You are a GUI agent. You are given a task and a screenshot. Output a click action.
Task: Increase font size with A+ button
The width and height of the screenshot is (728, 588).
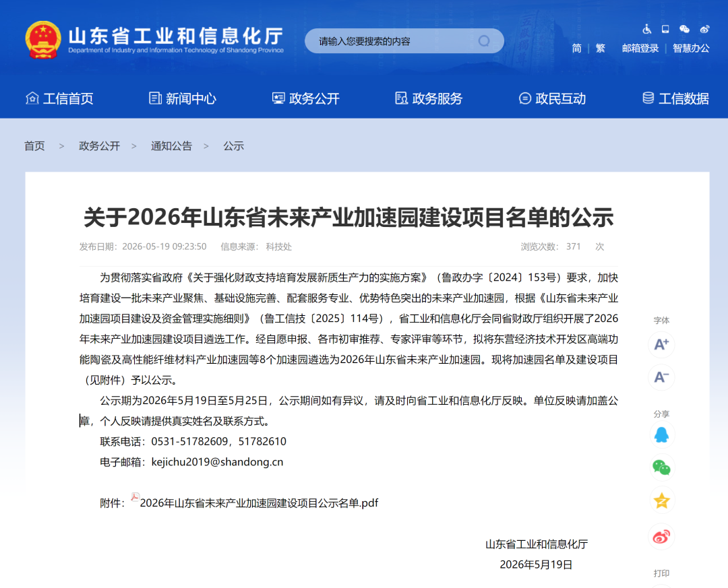click(661, 344)
